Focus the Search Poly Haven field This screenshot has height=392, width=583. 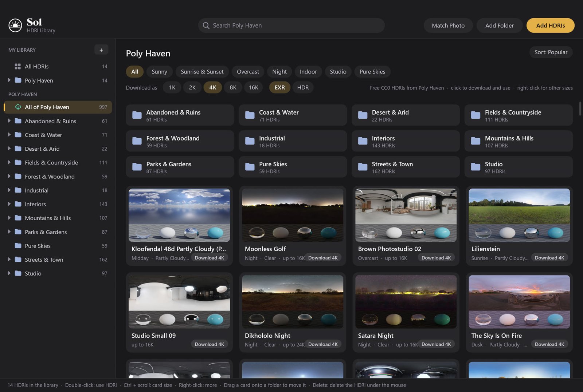pyautogui.click(x=291, y=25)
